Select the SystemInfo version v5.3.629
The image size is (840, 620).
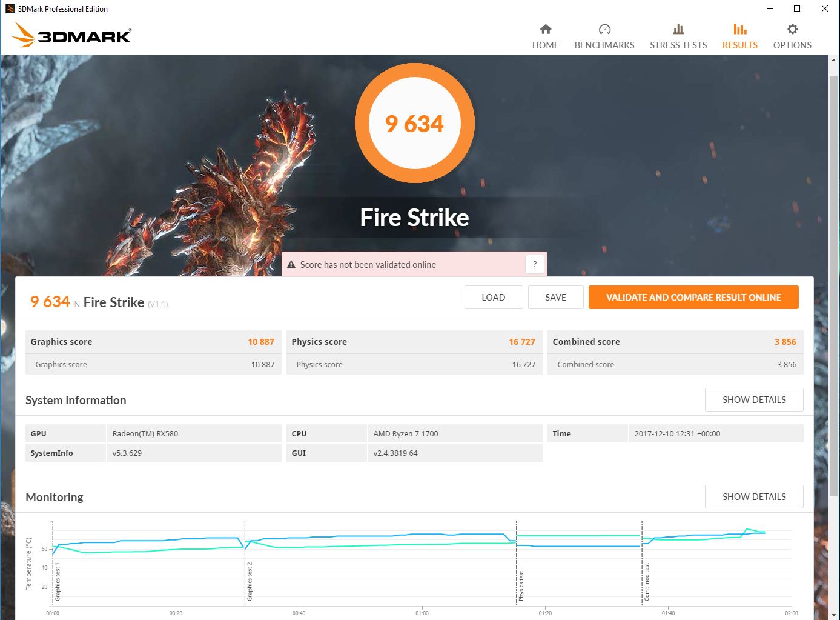point(127,453)
